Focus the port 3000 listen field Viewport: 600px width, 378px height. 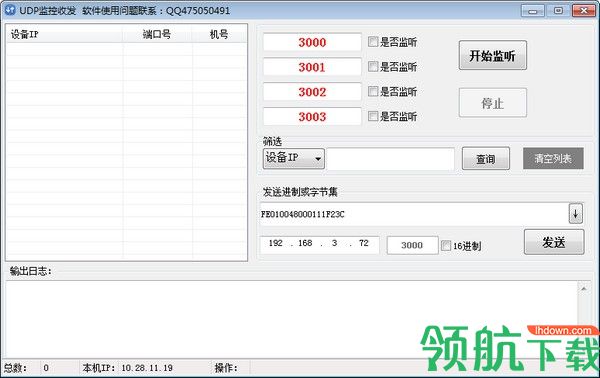pos(312,42)
